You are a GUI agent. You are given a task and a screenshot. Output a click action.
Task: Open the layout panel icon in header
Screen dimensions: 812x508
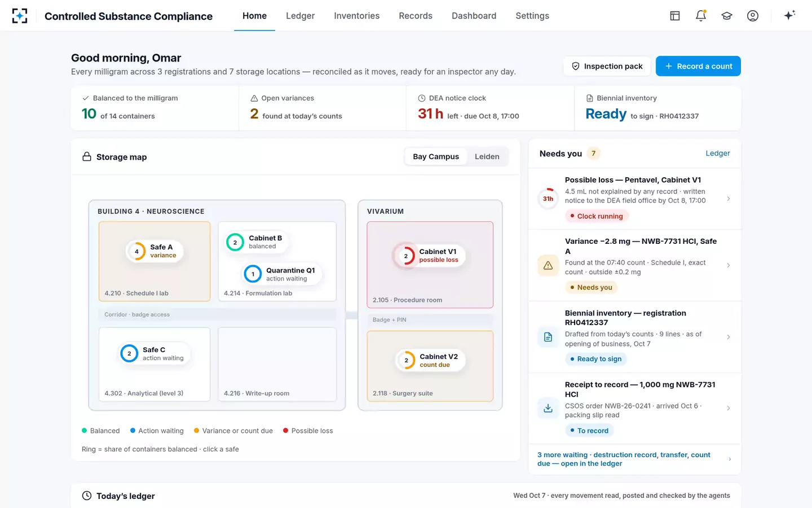pos(675,16)
